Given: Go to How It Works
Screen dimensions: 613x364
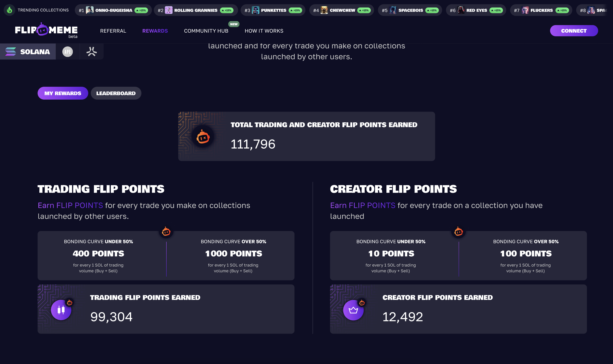Looking at the screenshot, I should coord(264,31).
